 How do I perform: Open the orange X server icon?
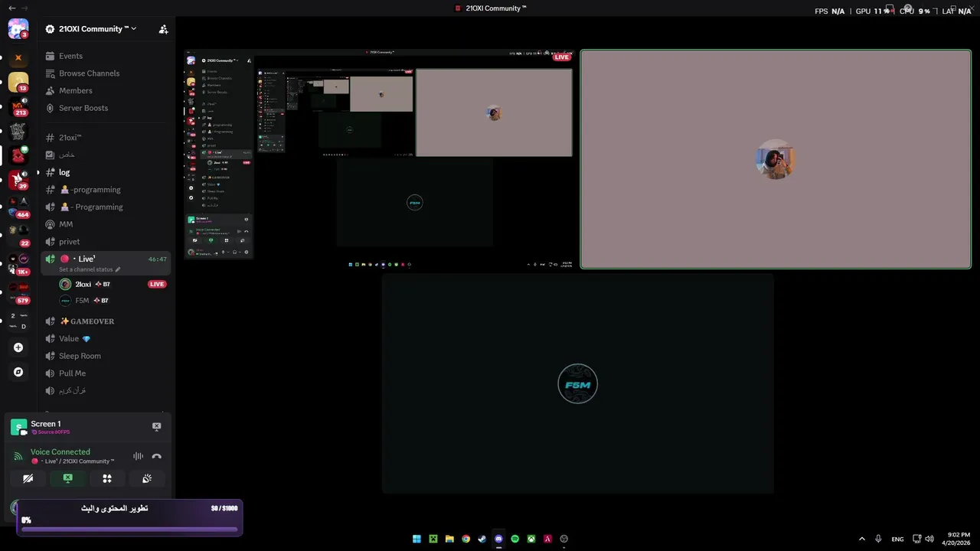pos(18,57)
